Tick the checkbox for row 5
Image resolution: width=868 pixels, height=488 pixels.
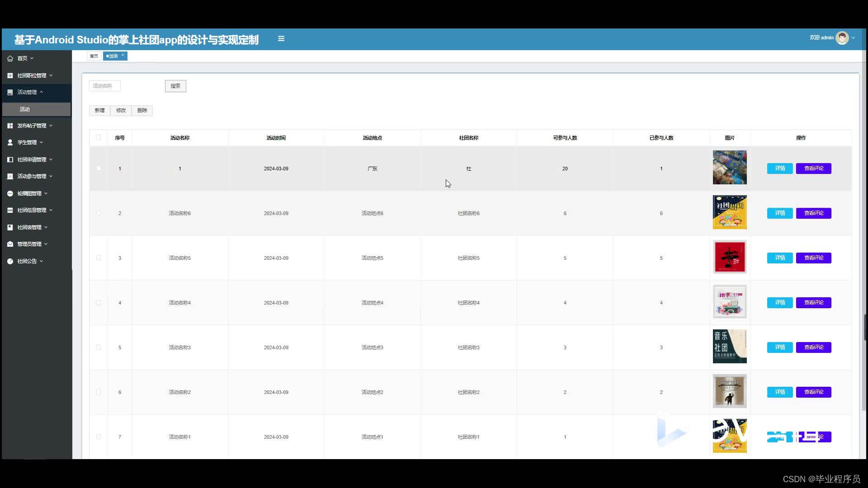coord(99,347)
